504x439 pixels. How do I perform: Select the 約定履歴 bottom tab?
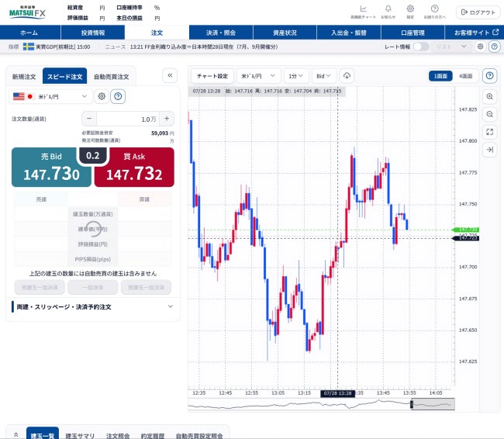(x=153, y=435)
